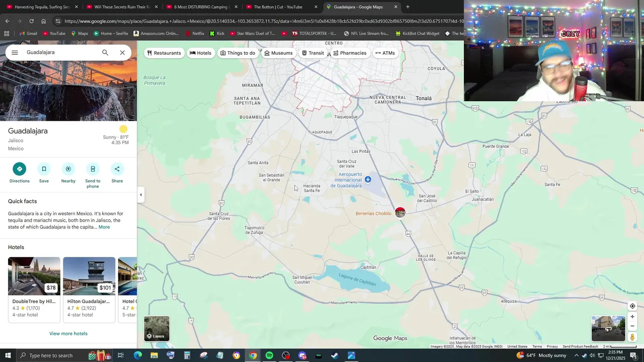This screenshot has height=362, width=644.
Task: Open Spotify from the taskbar
Action: pos(269,355)
